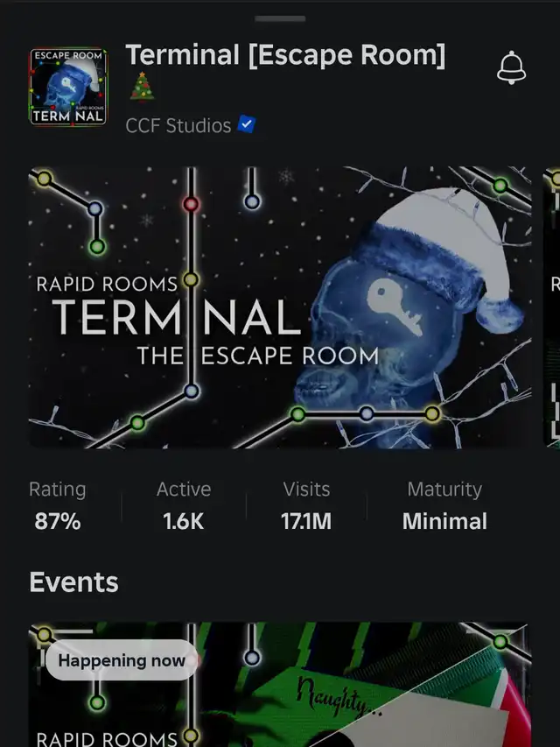Tap the Terminal [Escape Room] title text

pyautogui.click(x=286, y=55)
